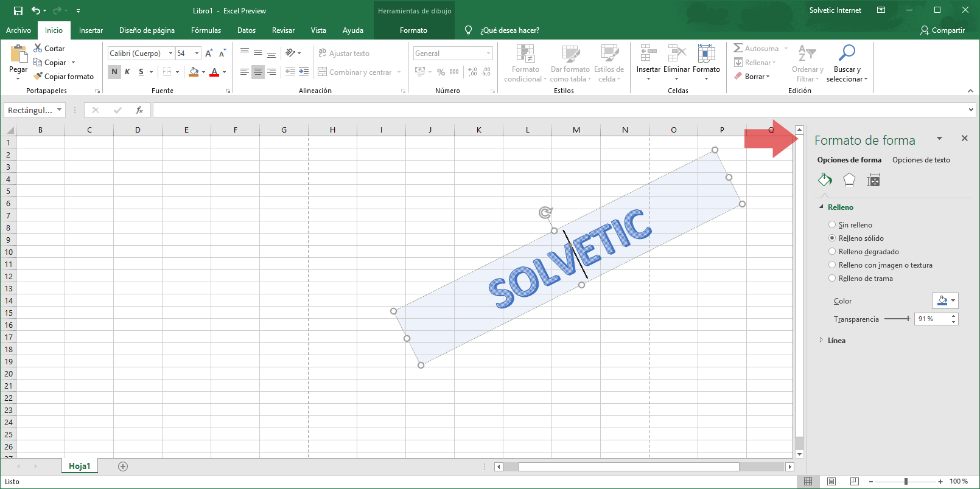Click the insert function fx icon
The width and height of the screenshot is (980, 489).
pos(139,110)
